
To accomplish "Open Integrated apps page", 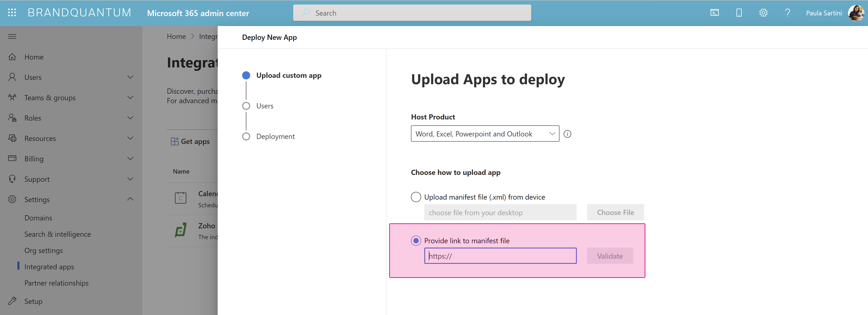I will coord(49,267).
